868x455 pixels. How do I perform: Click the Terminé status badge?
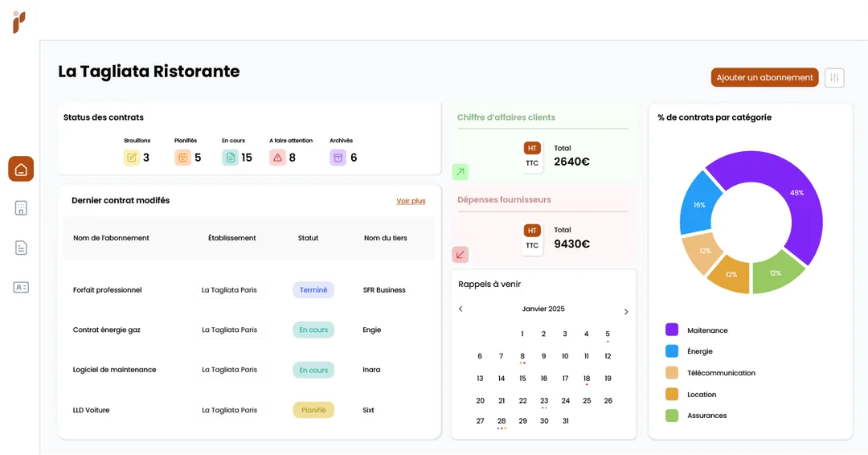click(x=313, y=290)
